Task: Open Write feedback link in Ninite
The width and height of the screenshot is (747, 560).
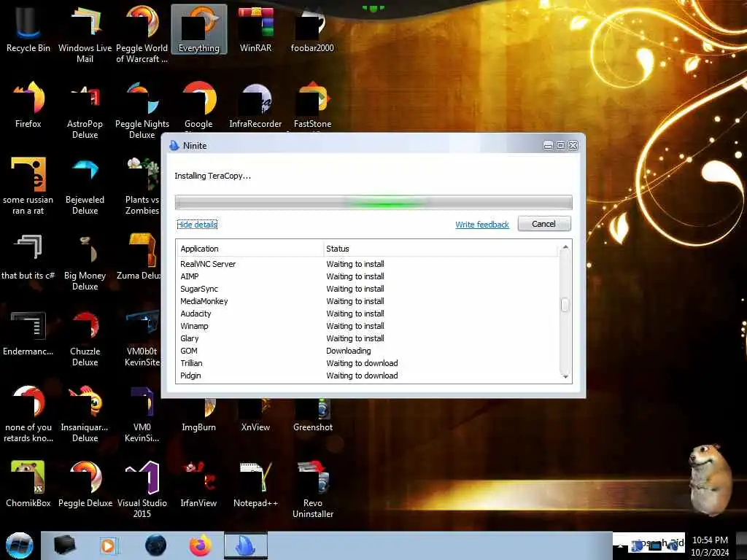Action: coord(482,225)
